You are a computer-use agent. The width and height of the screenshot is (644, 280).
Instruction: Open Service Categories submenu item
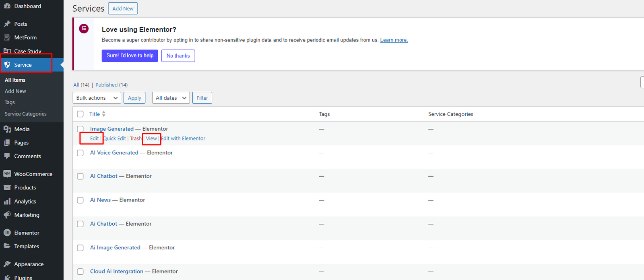click(25, 114)
